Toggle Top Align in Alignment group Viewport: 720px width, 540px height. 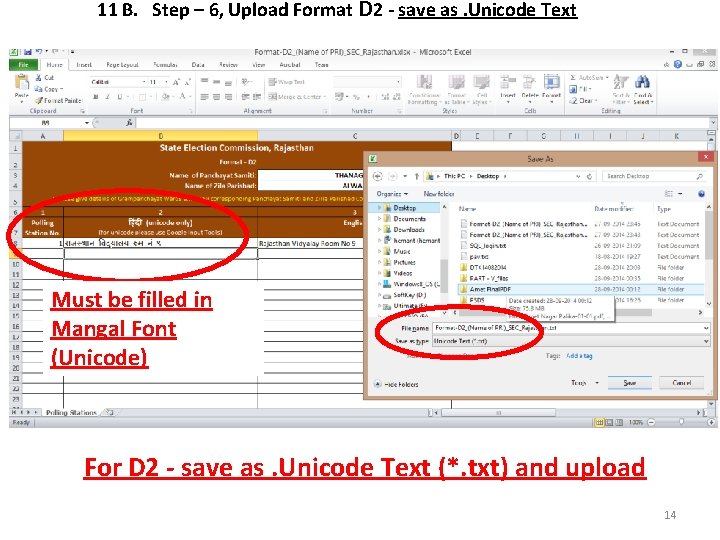click(x=204, y=82)
